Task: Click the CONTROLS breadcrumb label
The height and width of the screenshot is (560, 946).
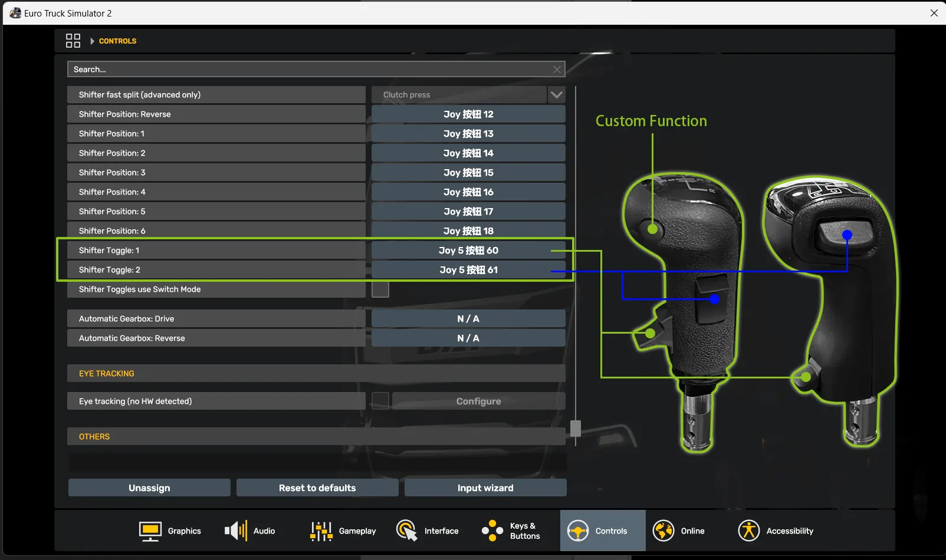Action: coord(117,41)
